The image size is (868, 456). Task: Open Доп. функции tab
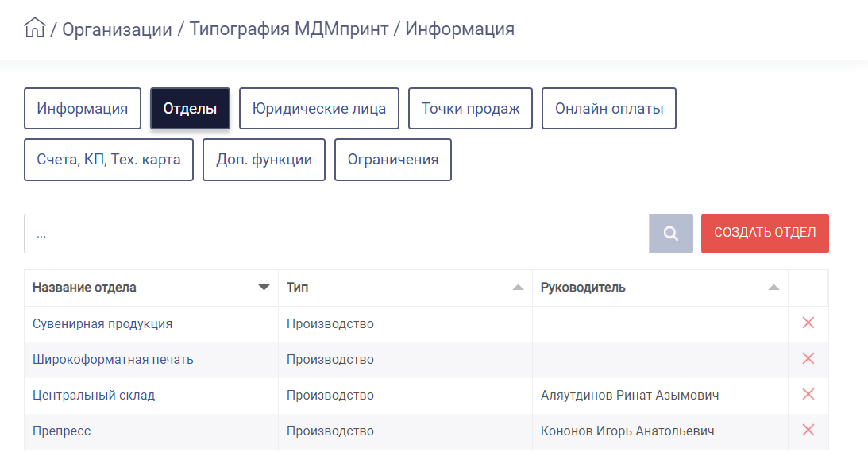tap(264, 160)
